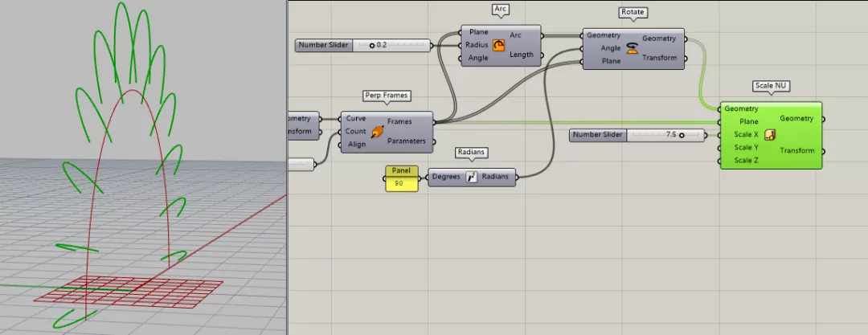Click the Perp Frames Parameters output
Viewport: 868px width, 335px height.
[x=407, y=141]
